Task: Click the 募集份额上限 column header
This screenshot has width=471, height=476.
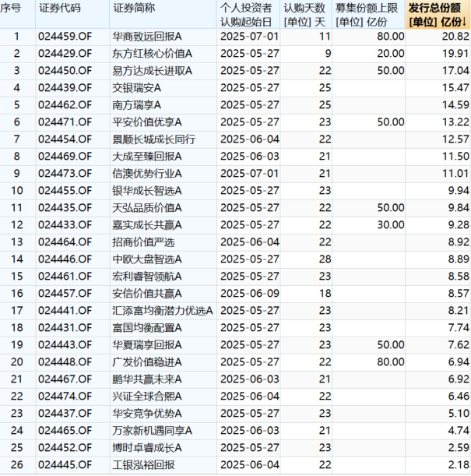Action: [x=368, y=14]
